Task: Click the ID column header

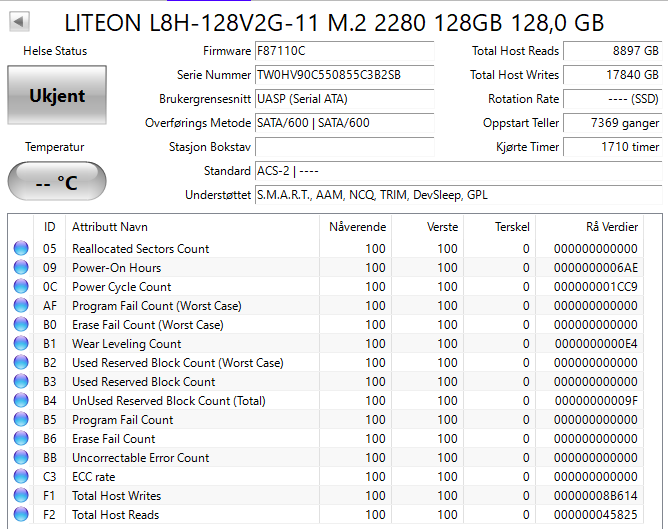Action: (49, 227)
